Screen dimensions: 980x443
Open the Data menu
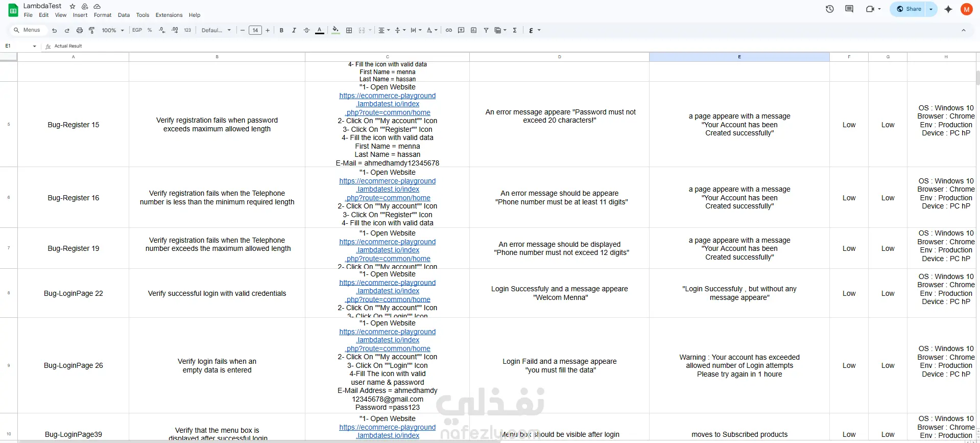(x=124, y=15)
